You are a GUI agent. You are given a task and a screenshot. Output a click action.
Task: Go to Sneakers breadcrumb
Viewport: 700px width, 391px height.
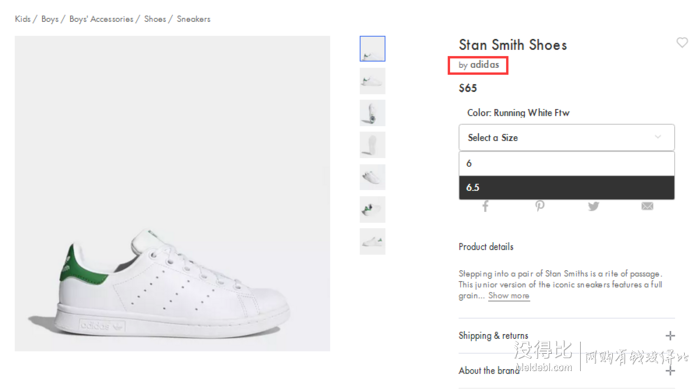pos(193,19)
